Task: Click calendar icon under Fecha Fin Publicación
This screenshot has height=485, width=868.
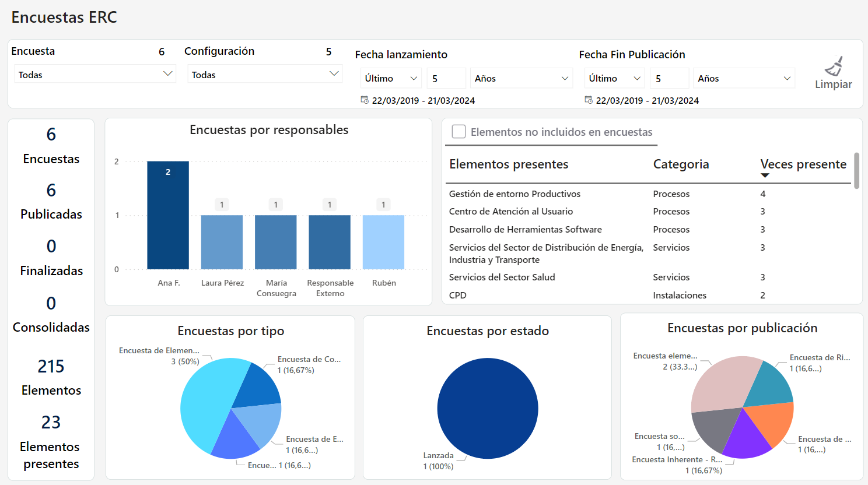Action: 589,100
